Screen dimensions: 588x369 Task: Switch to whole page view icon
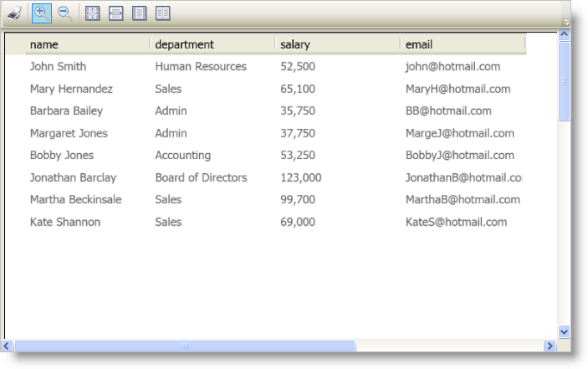93,13
